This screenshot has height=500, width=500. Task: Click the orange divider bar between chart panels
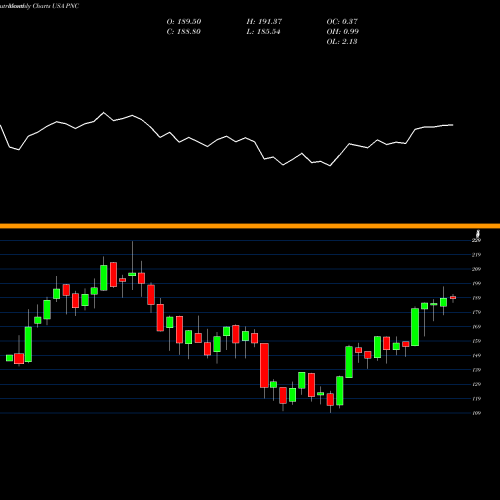point(250,226)
